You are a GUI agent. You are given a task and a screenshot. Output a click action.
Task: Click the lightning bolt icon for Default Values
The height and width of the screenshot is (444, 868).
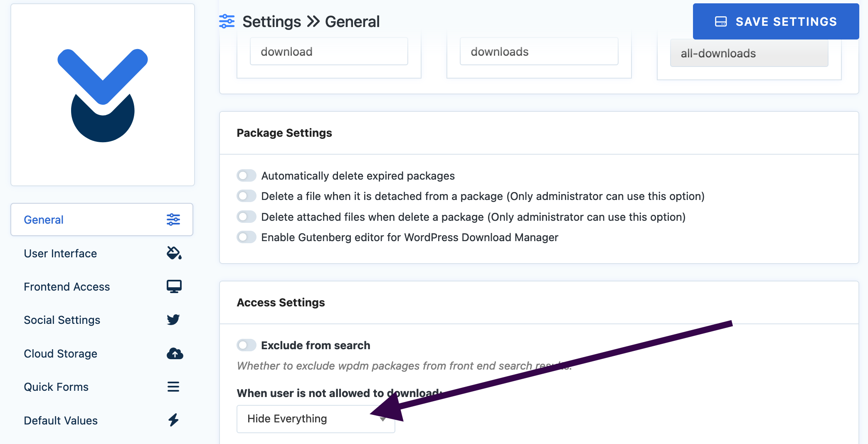pyautogui.click(x=173, y=420)
